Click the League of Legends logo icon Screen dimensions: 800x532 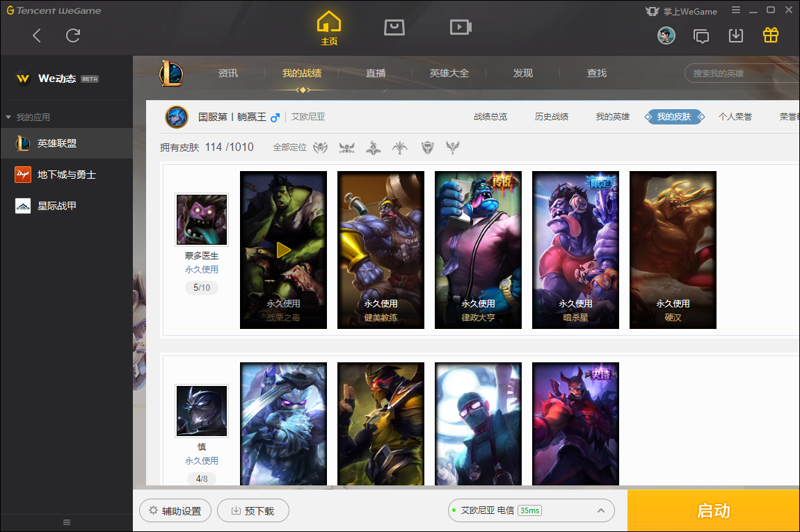point(171,73)
